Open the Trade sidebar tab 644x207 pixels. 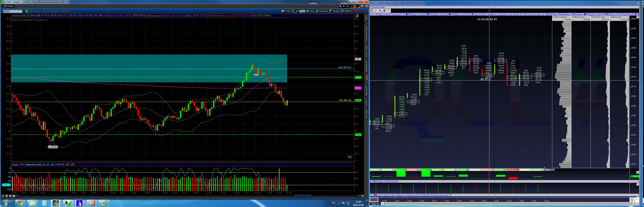(x=367, y=18)
